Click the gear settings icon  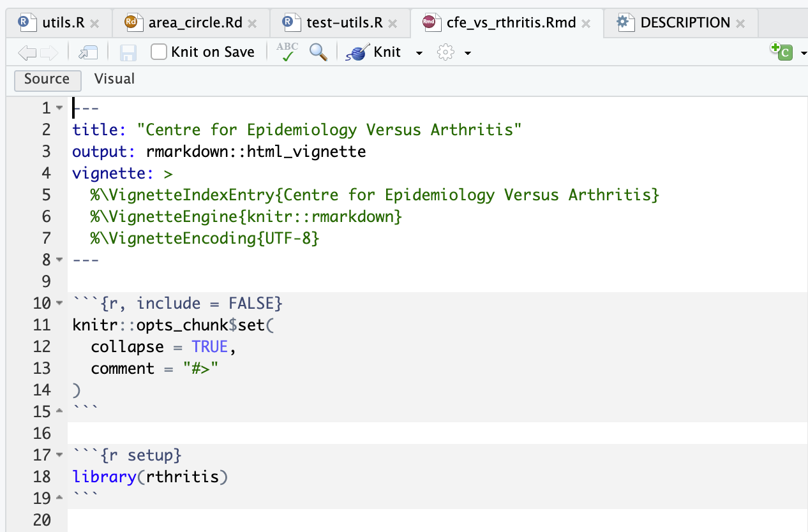[445, 52]
